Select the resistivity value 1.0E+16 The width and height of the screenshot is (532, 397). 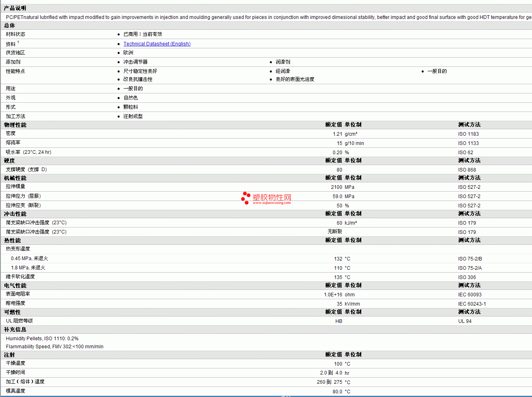click(333, 295)
